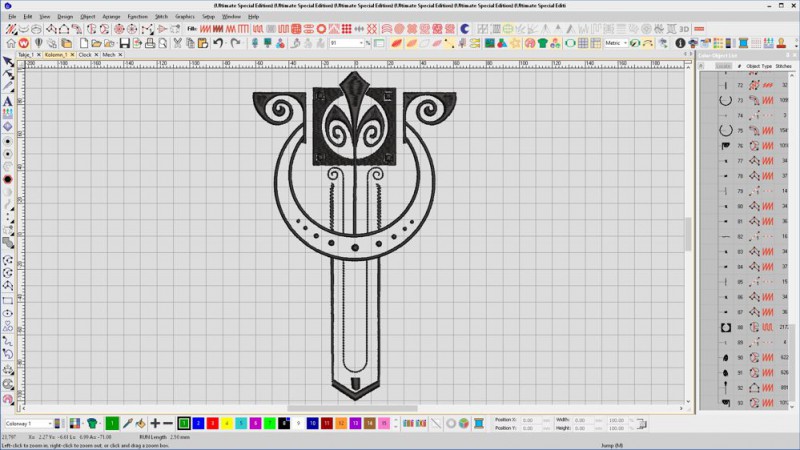The width and height of the screenshot is (800, 450).
Task: Select the rectangle shape tool
Action: (x=8, y=301)
